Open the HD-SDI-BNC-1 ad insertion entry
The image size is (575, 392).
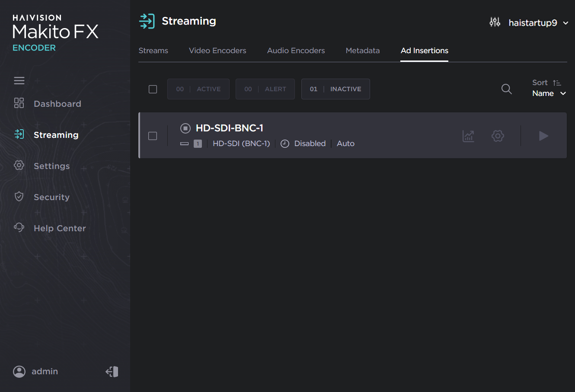(229, 128)
